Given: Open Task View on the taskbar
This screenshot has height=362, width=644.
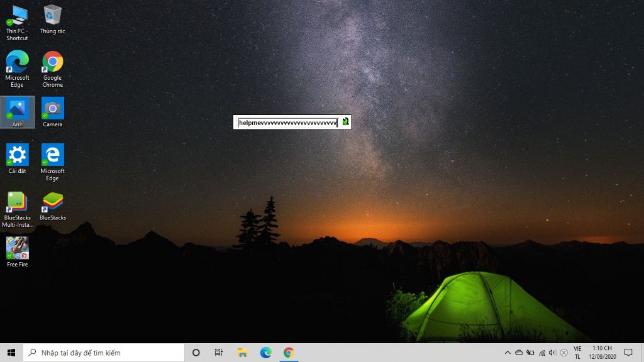Looking at the screenshot, I should click(x=218, y=353).
